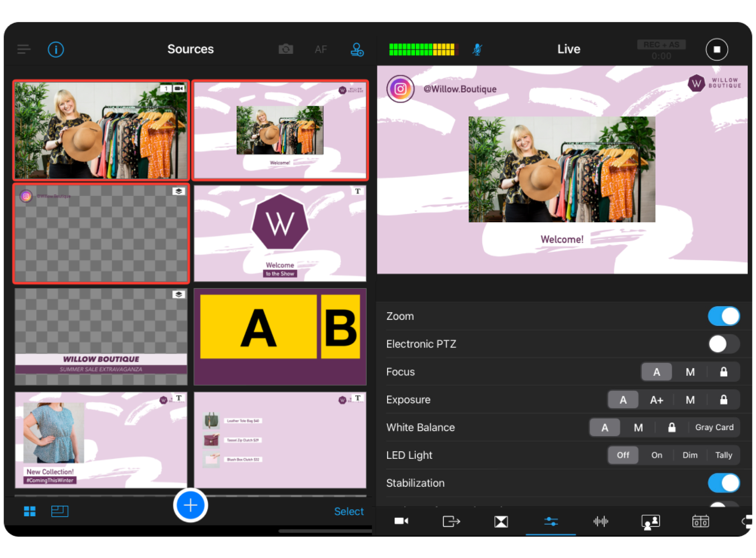Click the camera source icon in toolbar
Screen dimensions: 756x558
(286, 49)
